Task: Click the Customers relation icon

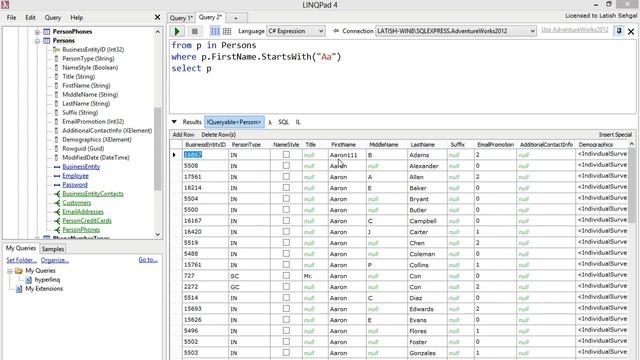Action: tap(57, 202)
